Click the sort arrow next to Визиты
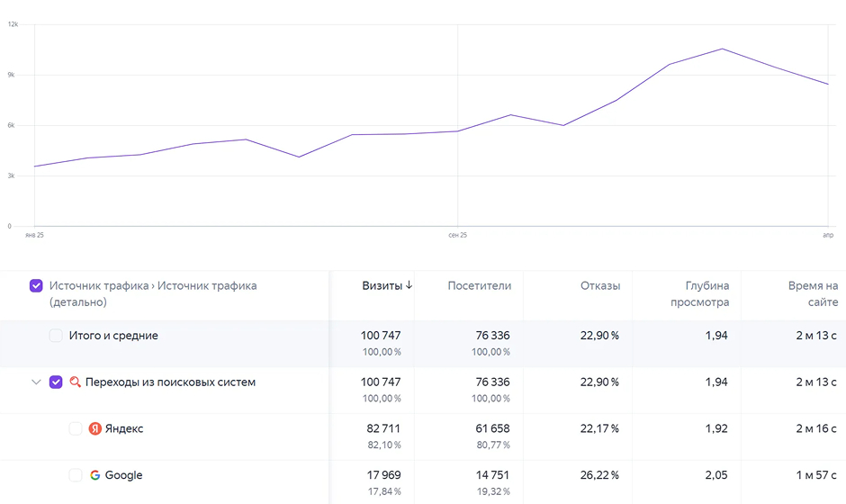The image size is (846, 504). click(409, 285)
